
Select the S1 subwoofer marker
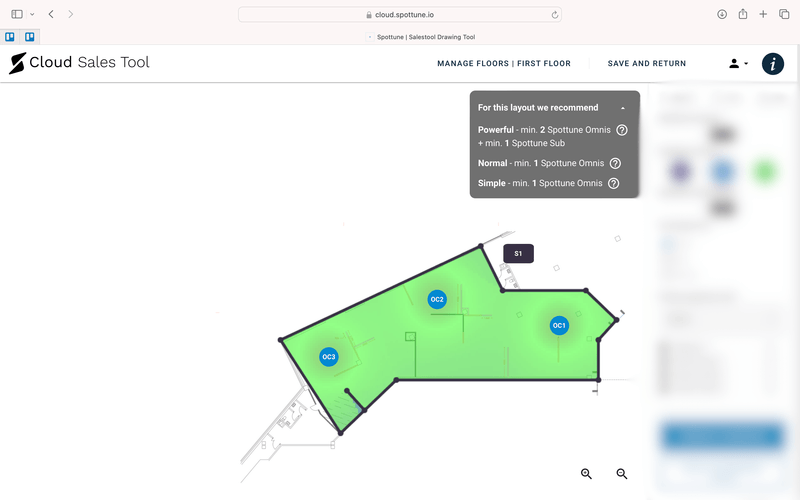click(518, 254)
